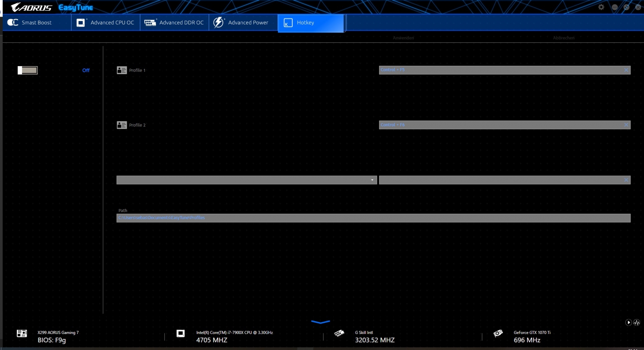The width and height of the screenshot is (644, 350).
Task: Click the Smart Boost logo icon
Action: tap(13, 22)
